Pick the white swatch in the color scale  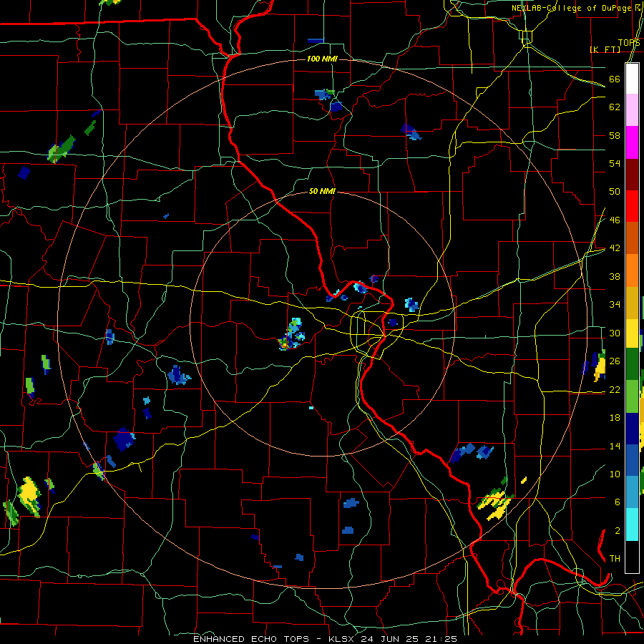(632, 79)
